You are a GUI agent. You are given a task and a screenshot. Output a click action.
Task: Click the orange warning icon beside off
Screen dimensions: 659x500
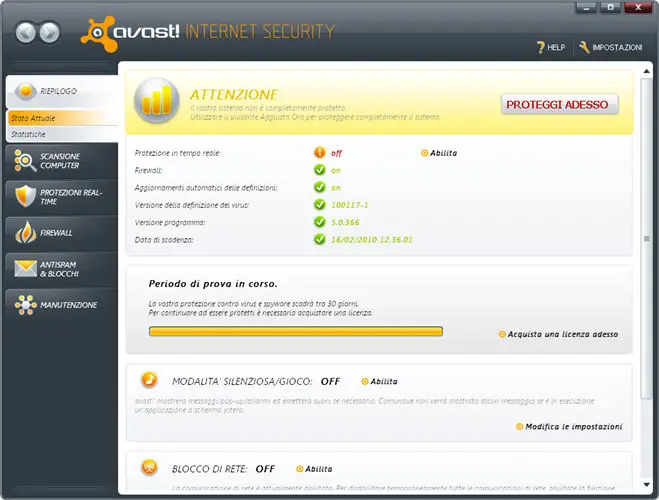(x=319, y=152)
